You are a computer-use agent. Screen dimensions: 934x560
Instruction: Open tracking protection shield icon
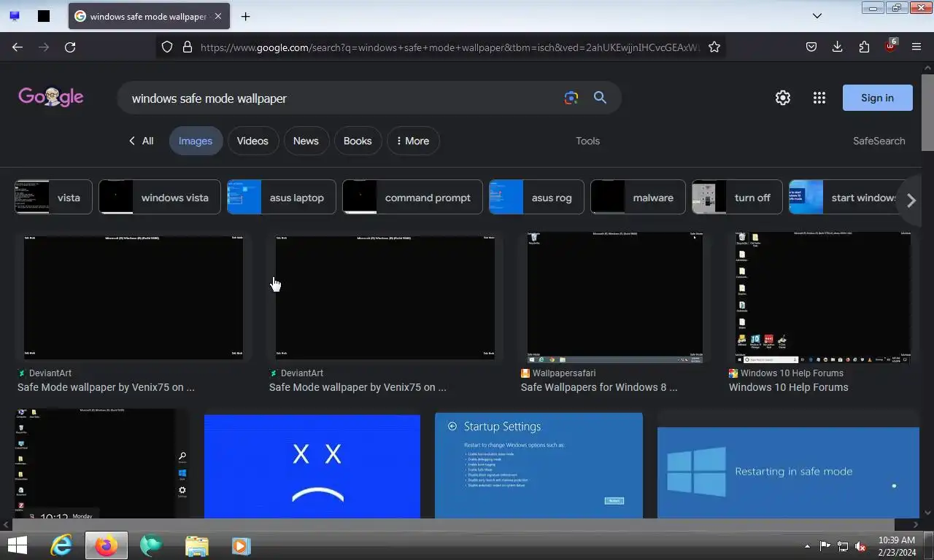(x=167, y=47)
